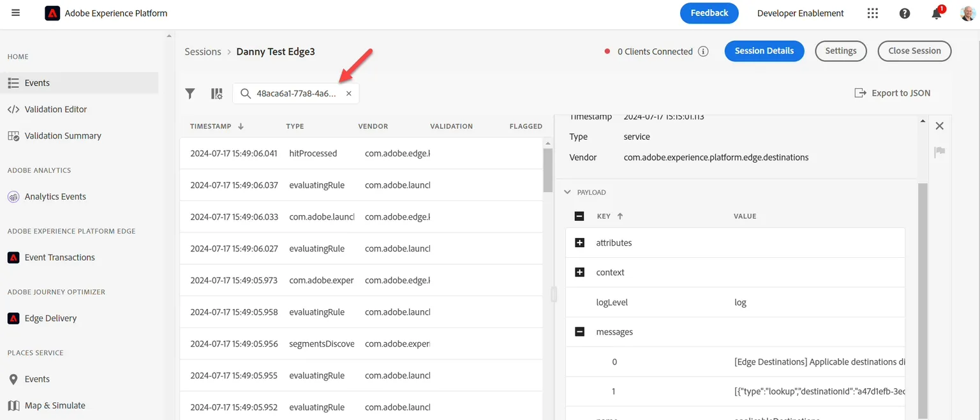This screenshot has height=420, width=980.
Task: Go back to Sessions breadcrumb
Action: point(203,52)
